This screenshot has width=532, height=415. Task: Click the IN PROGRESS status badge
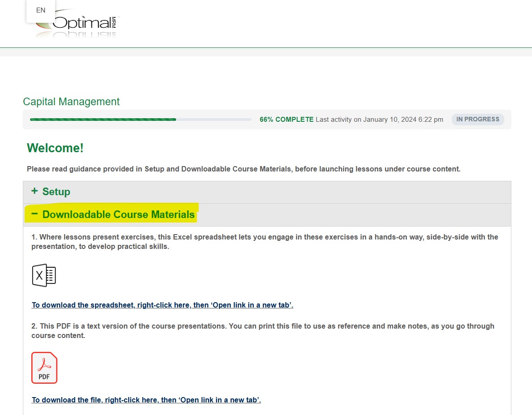coord(477,120)
